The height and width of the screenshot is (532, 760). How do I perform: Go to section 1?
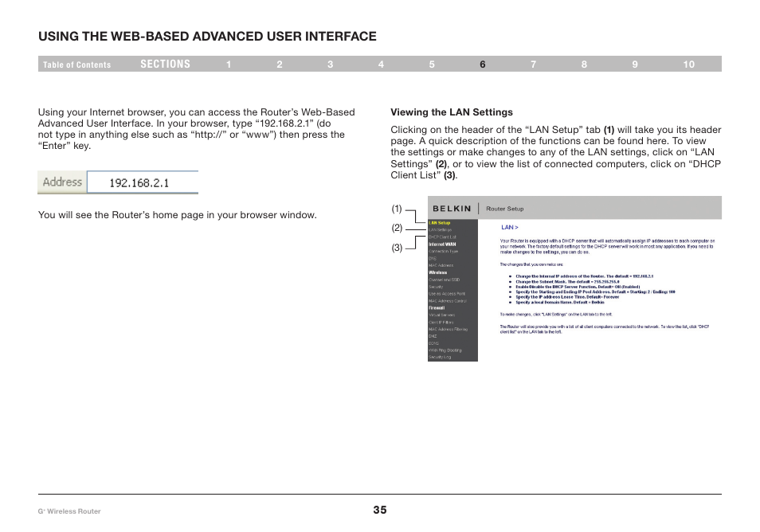(229, 65)
